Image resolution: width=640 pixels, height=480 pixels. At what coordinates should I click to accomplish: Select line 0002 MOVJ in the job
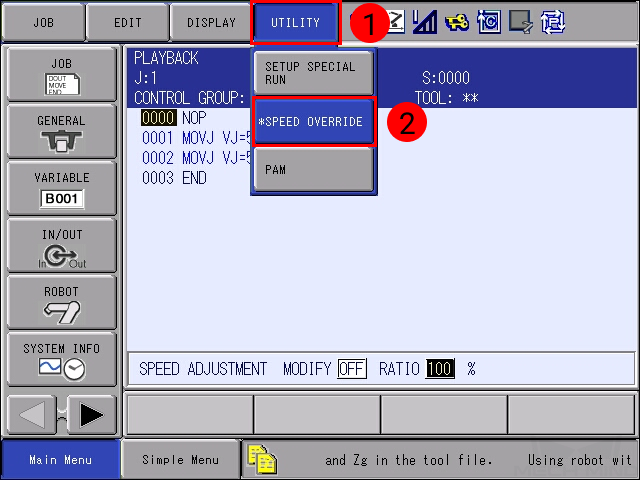pos(196,158)
